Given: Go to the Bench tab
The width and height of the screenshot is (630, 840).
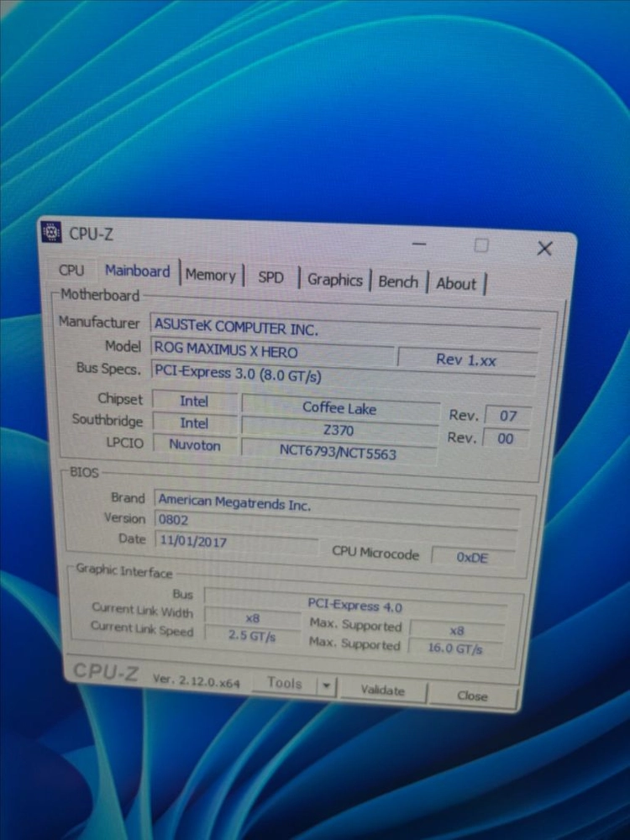Looking at the screenshot, I should pyautogui.click(x=398, y=281).
